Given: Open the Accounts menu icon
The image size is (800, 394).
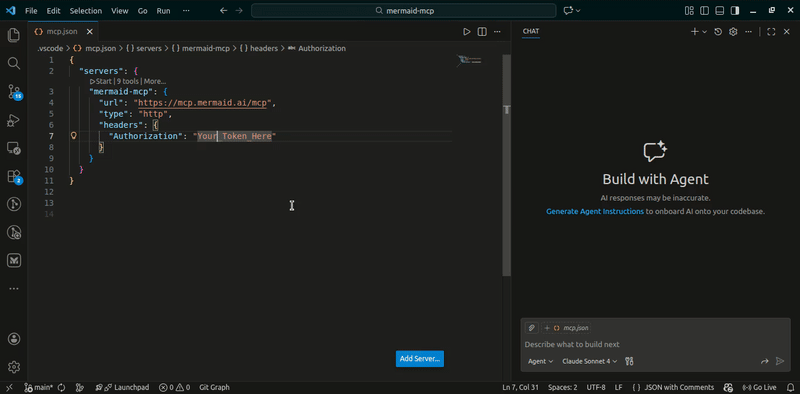Looking at the screenshot, I should coord(14,339).
